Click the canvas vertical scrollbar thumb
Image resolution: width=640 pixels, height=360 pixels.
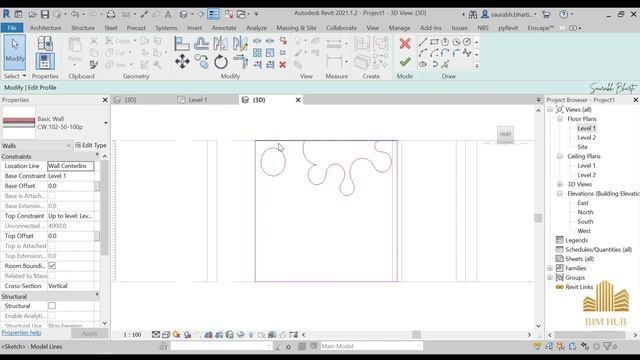tap(538, 218)
